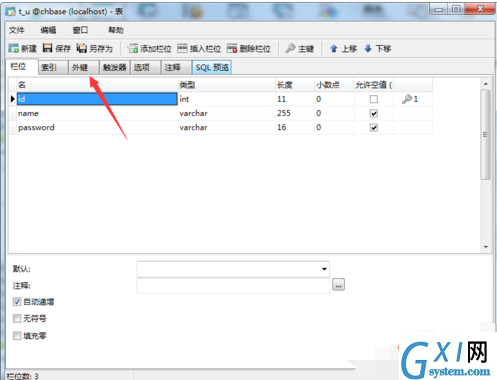Close the t_u table window
Screen dimensions: 497x380
(x=480, y=9)
